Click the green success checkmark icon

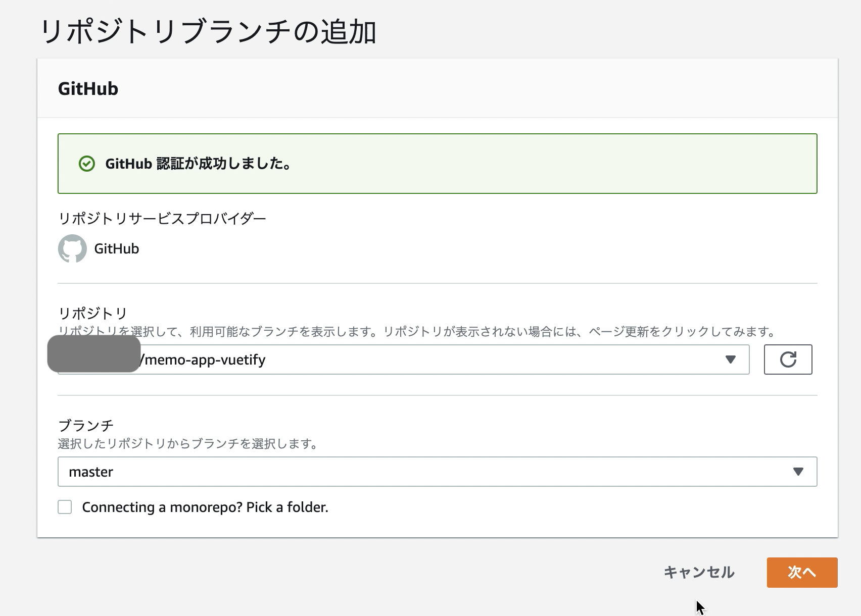coord(87,164)
